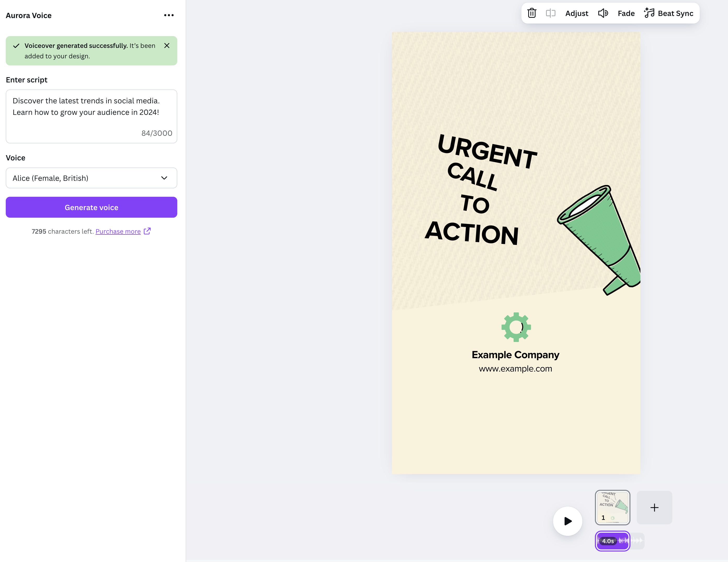The height and width of the screenshot is (562, 728).
Task: Add a new page with plus button
Action: [x=654, y=507]
